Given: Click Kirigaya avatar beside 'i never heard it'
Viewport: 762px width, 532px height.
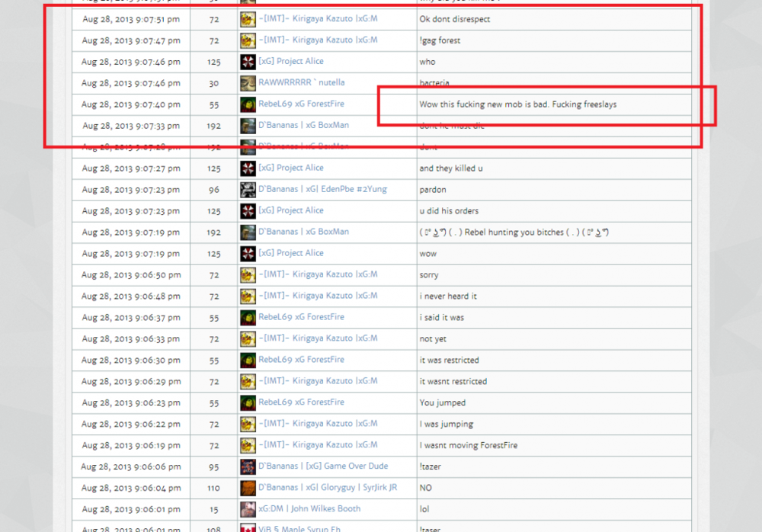Looking at the screenshot, I should pos(248,296).
